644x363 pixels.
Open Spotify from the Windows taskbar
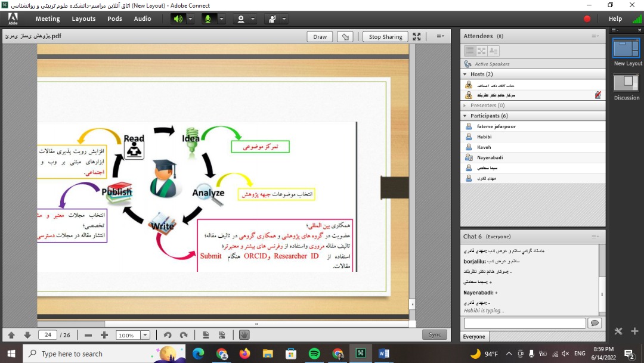pyautogui.click(x=314, y=354)
